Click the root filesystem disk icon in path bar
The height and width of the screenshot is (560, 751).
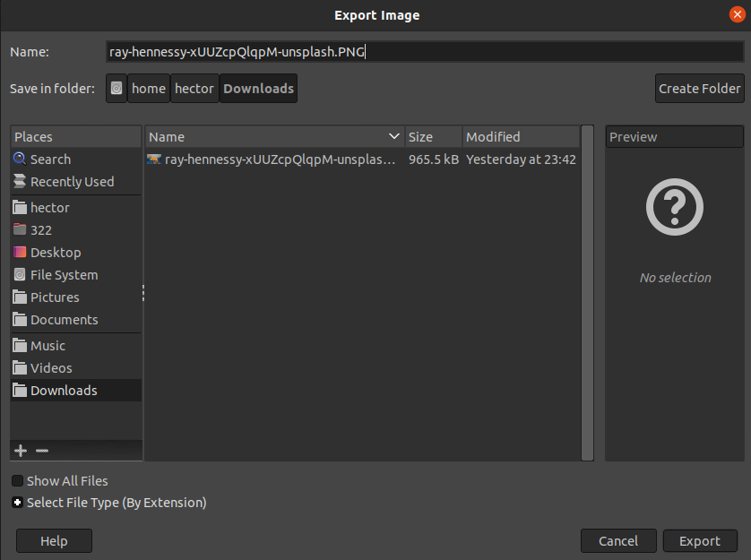(x=117, y=89)
